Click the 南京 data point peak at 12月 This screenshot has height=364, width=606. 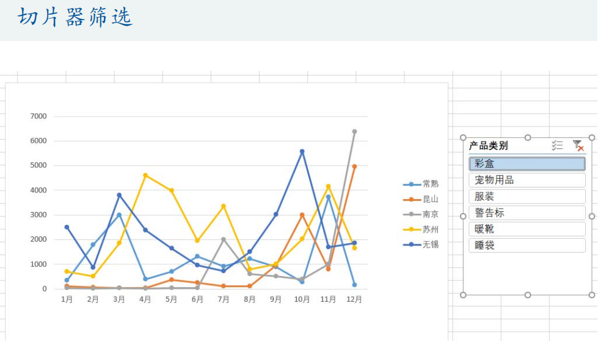coord(354,131)
